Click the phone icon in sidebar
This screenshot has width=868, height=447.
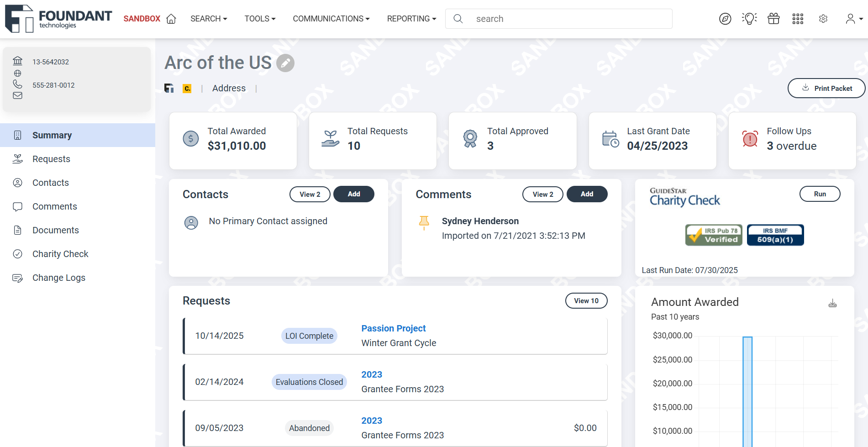(17, 84)
